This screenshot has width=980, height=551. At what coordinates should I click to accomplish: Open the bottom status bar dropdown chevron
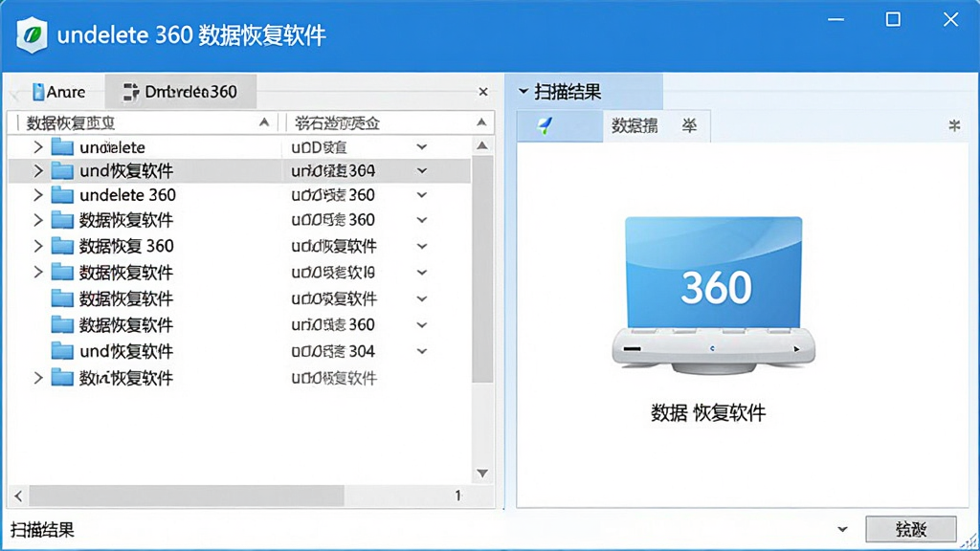coord(842,529)
